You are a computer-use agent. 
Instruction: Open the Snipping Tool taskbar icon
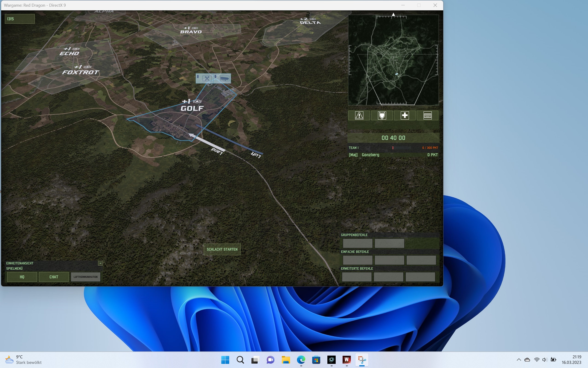pos(362,360)
